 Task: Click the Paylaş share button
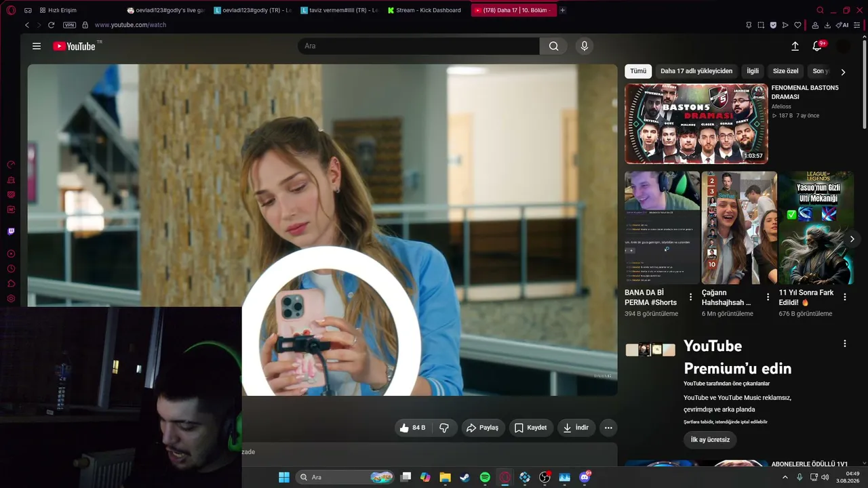pyautogui.click(x=482, y=428)
